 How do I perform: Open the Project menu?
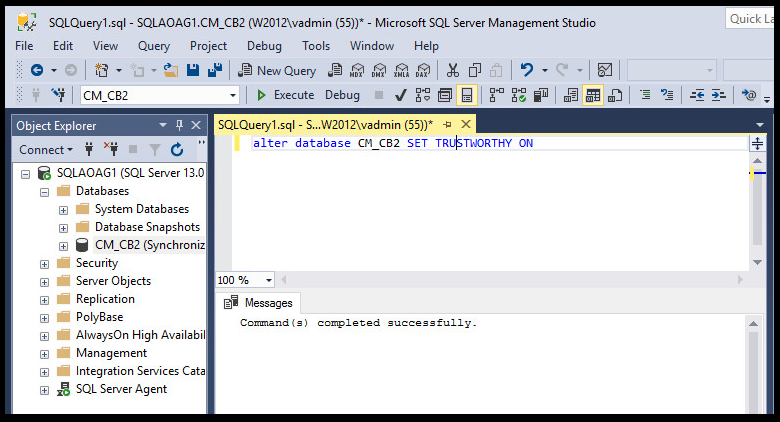pyautogui.click(x=208, y=46)
